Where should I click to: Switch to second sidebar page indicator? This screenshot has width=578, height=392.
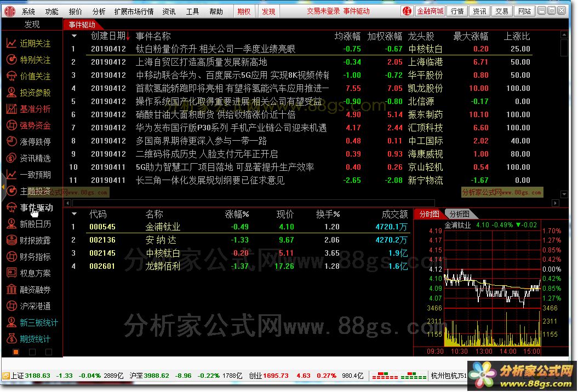tap(32, 352)
